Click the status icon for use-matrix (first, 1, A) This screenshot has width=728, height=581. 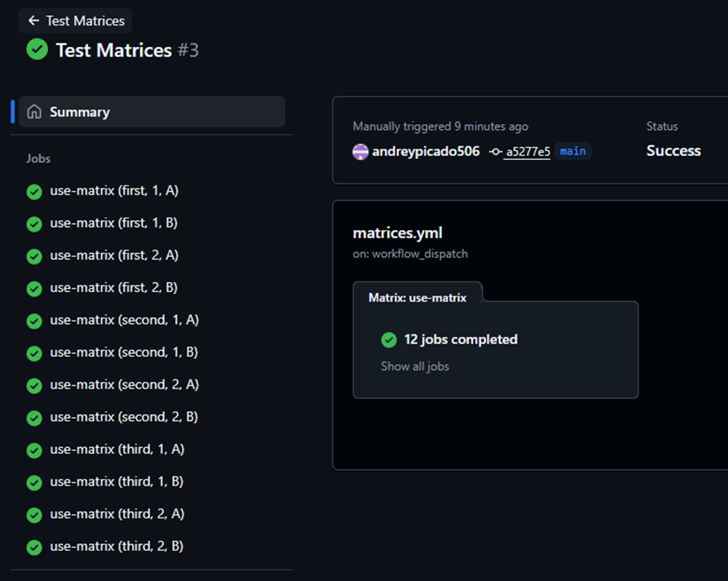tap(34, 192)
